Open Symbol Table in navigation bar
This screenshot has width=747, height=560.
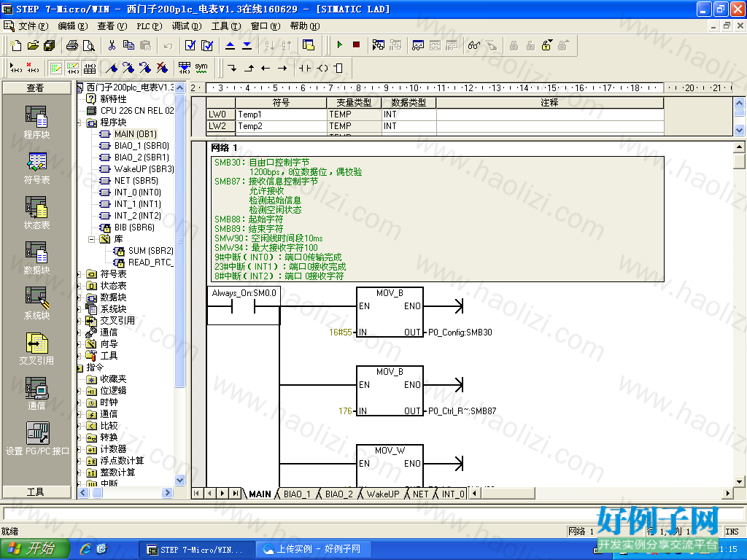pyautogui.click(x=36, y=168)
